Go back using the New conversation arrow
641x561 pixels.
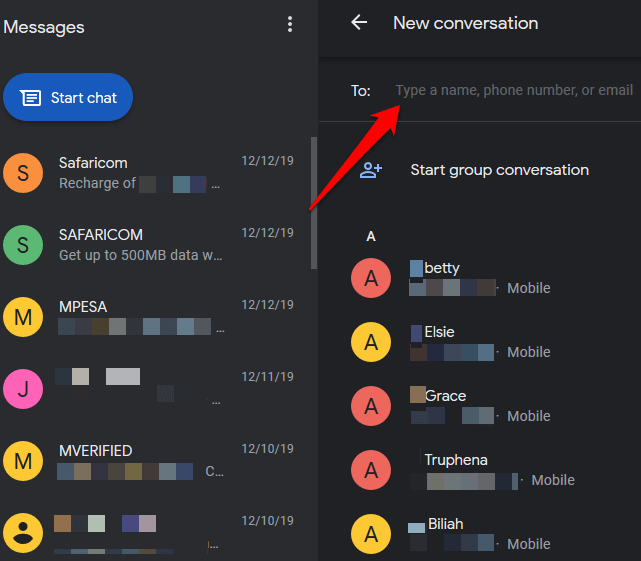tap(359, 22)
